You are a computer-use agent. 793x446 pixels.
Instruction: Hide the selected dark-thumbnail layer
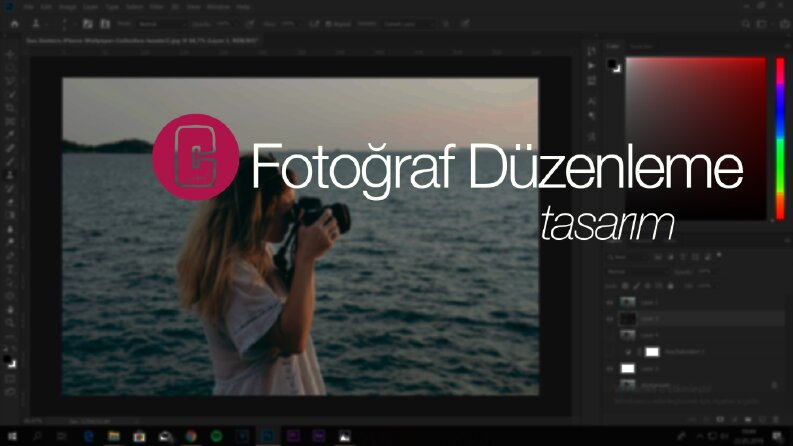click(610, 319)
